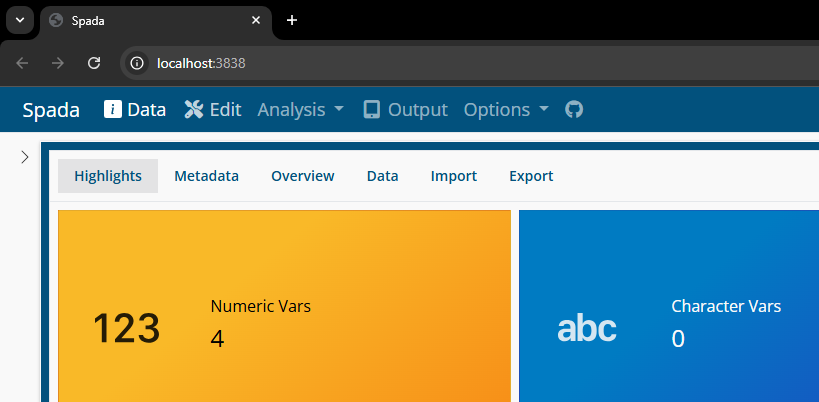819x402 pixels.
Task: Close the Spada browser tab
Action: [256, 20]
